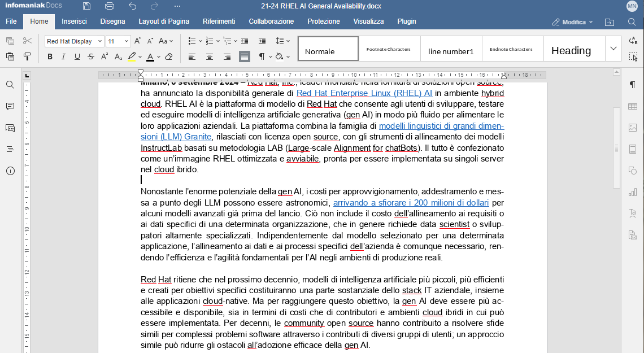This screenshot has height=353, width=644.
Task: Expand the paragraph styles gallery
Action: coord(613,49)
